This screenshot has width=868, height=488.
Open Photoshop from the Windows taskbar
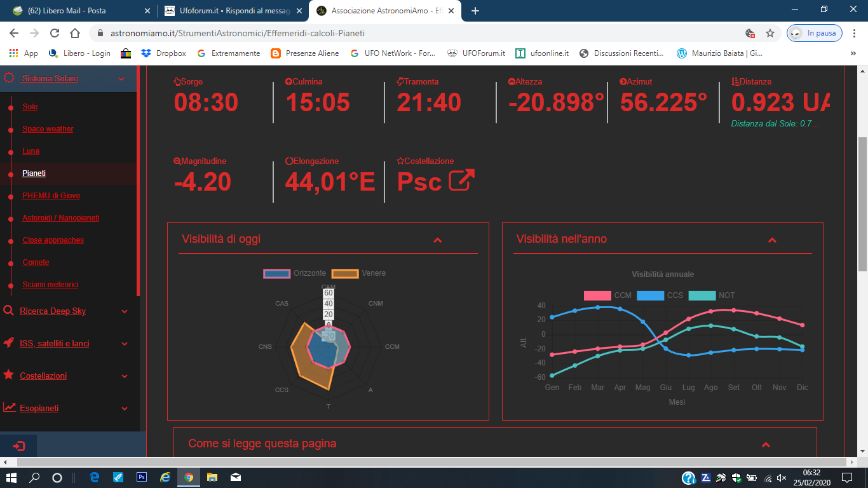point(142,477)
